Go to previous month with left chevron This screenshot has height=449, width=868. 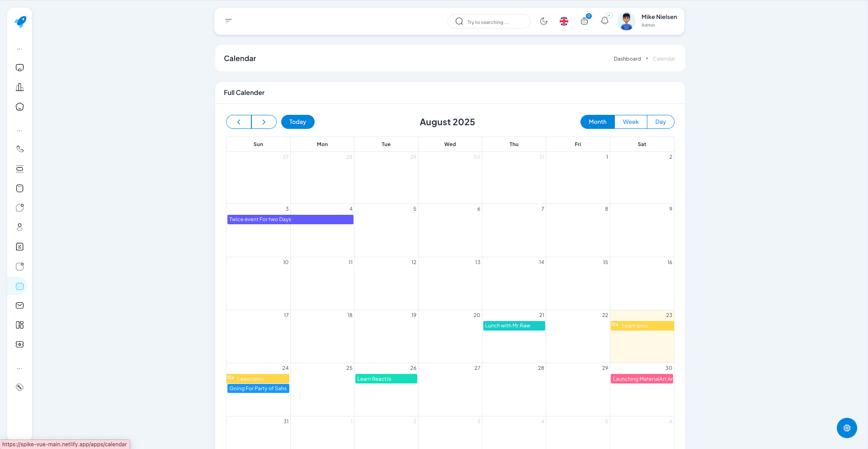pyautogui.click(x=239, y=122)
